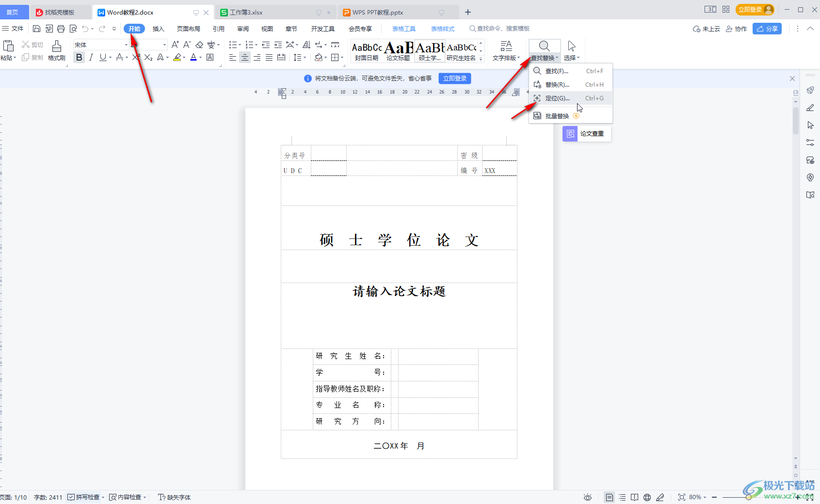
Task: Toggle Underline formatting
Action: coord(102,58)
